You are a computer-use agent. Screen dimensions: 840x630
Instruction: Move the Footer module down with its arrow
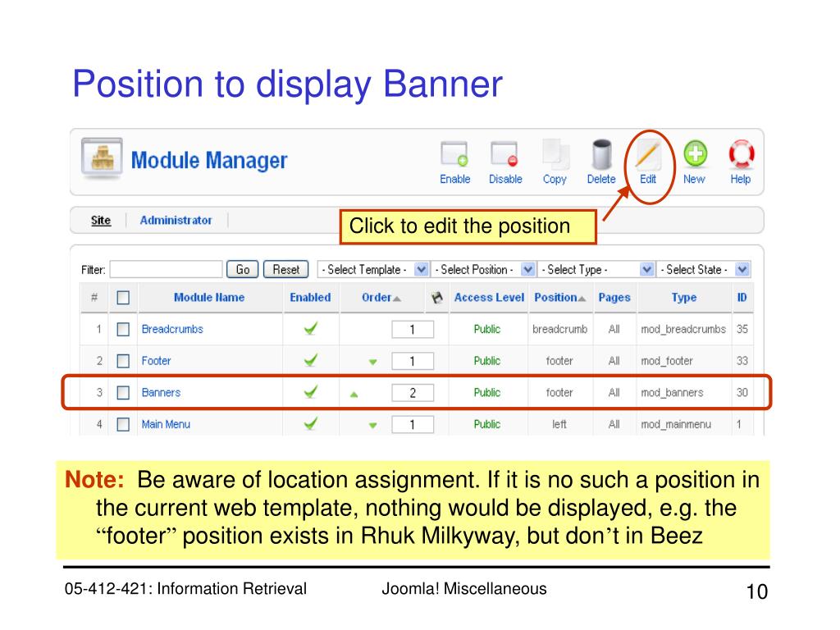pos(373,362)
